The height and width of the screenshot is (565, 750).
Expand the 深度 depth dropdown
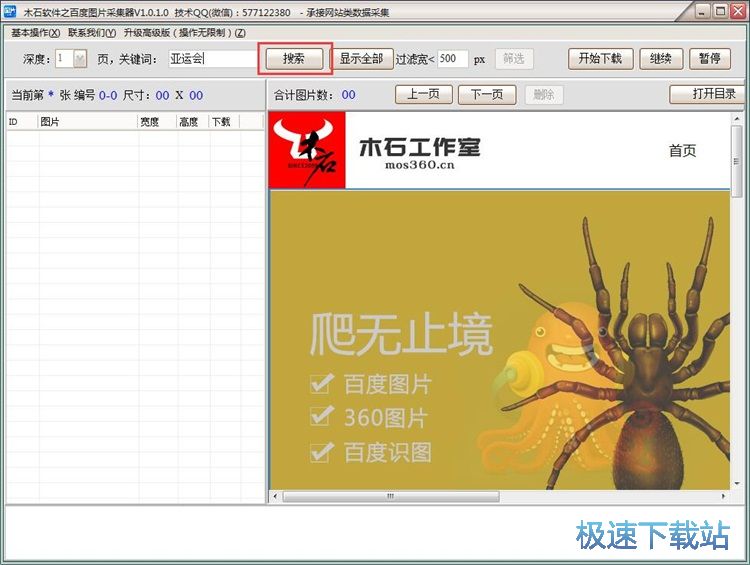point(80,59)
